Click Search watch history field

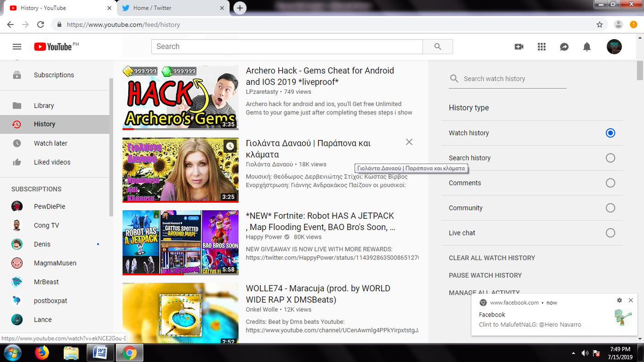coord(508,79)
